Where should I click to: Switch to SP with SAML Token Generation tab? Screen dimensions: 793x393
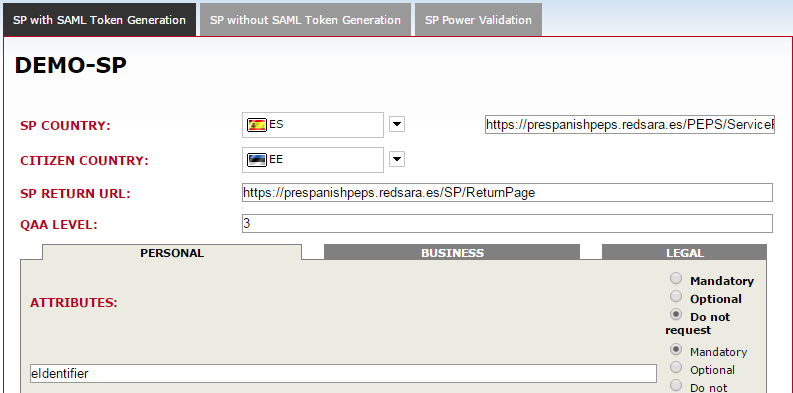coord(99,20)
